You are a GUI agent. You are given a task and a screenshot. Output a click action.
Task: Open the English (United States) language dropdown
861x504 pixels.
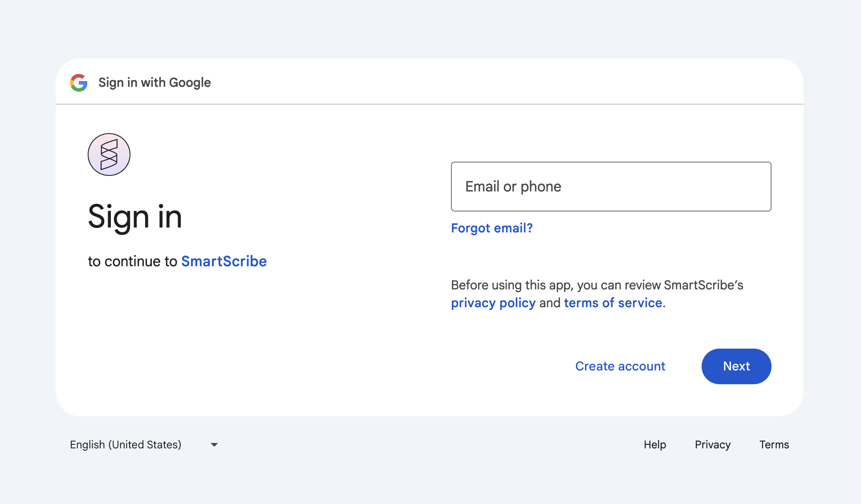point(144,445)
